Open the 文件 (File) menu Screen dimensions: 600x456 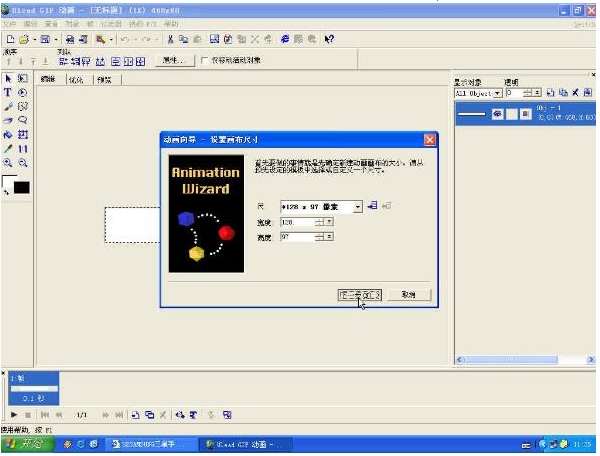[x=9, y=24]
